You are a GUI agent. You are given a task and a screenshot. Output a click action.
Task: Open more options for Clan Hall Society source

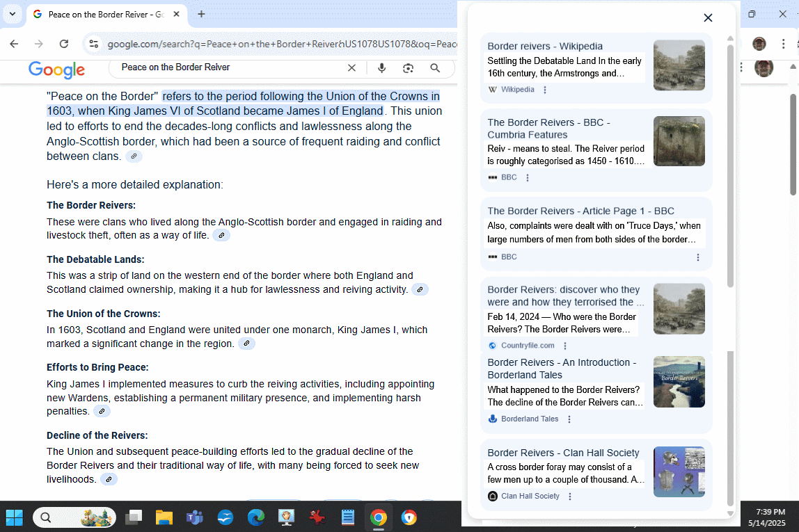pyautogui.click(x=570, y=497)
